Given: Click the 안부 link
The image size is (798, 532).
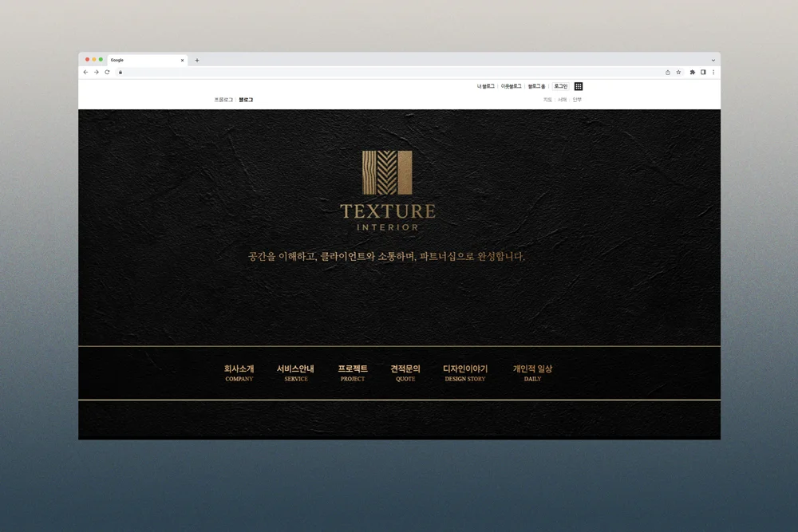Looking at the screenshot, I should click(x=577, y=99).
